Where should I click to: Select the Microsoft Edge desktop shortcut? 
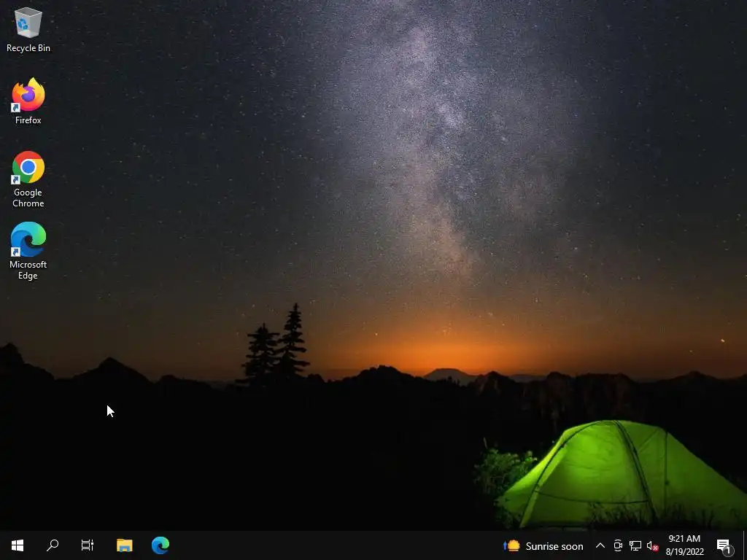(x=28, y=251)
